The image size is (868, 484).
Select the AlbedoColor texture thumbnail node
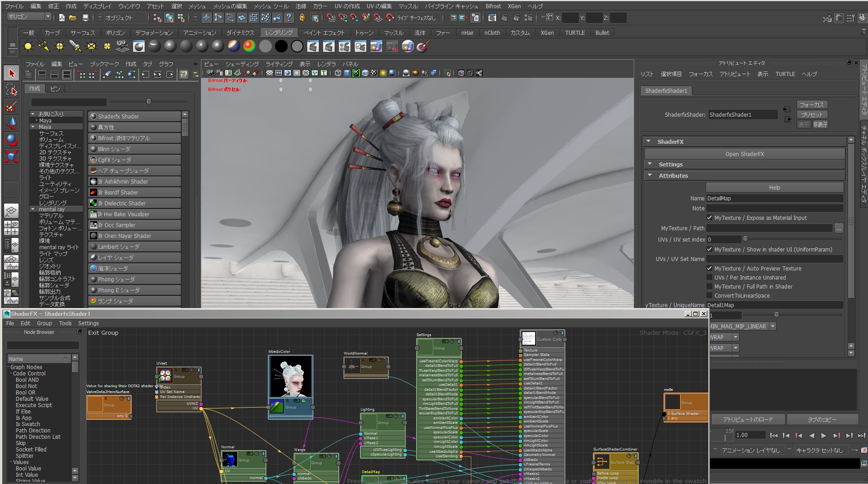click(x=290, y=376)
